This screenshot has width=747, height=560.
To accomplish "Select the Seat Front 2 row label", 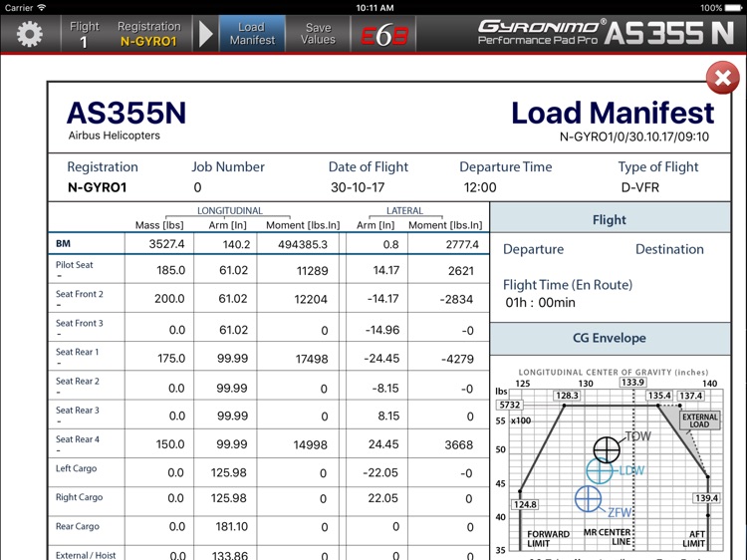I will 79,294.
